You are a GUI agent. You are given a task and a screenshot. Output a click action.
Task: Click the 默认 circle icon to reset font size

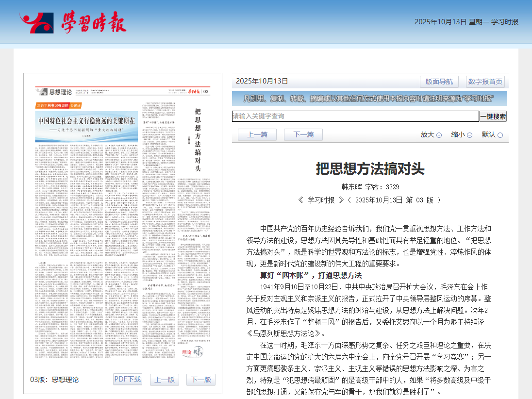[x=500, y=135]
